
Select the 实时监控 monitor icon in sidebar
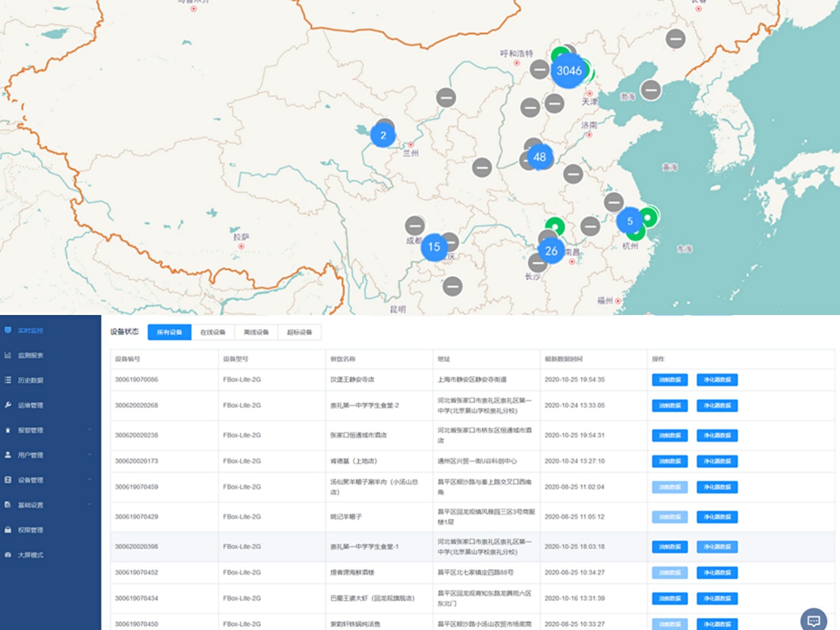[x=8, y=331]
